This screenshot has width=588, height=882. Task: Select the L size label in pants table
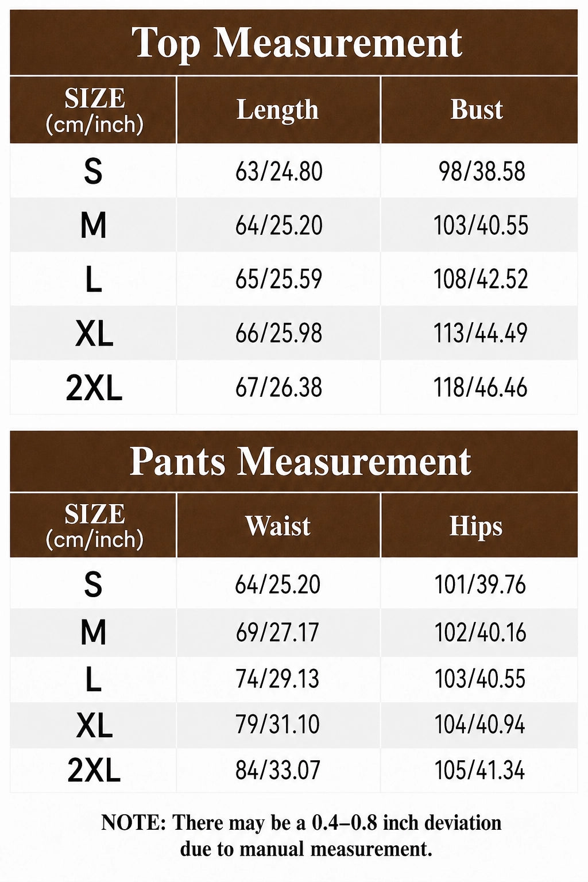(x=93, y=680)
